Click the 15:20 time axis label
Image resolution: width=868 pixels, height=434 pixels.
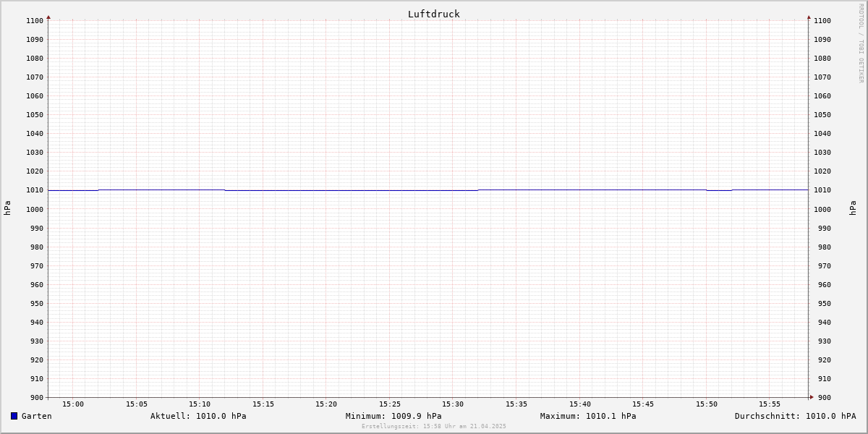coord(326,404)
